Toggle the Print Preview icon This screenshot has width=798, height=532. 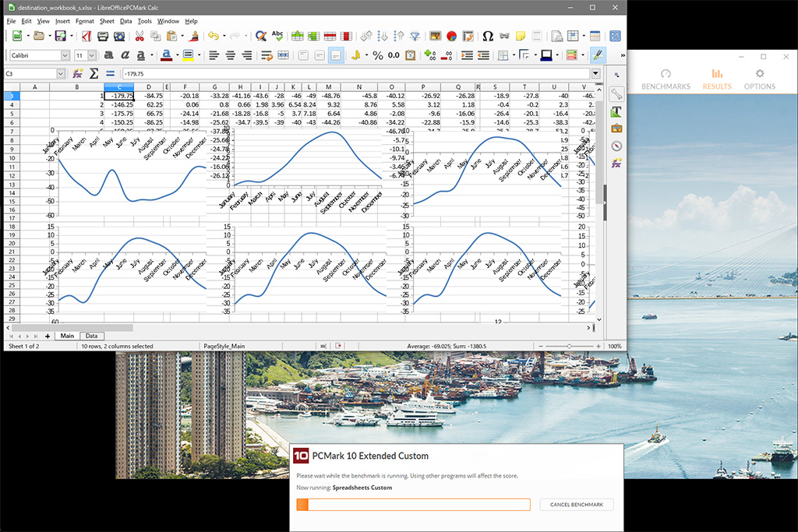(119, 36)
